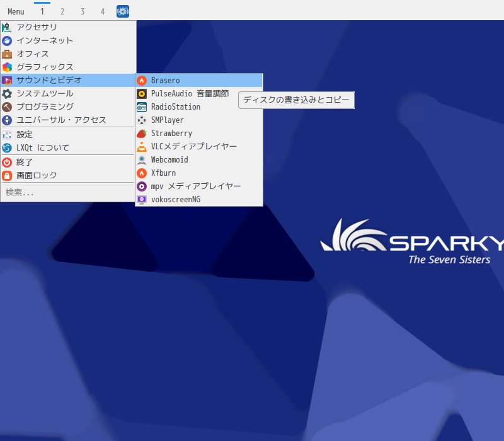This screenshot has height=441, width=504.
Task: Open Webcamoid menu entry
Action: click(x=199, y=160)
